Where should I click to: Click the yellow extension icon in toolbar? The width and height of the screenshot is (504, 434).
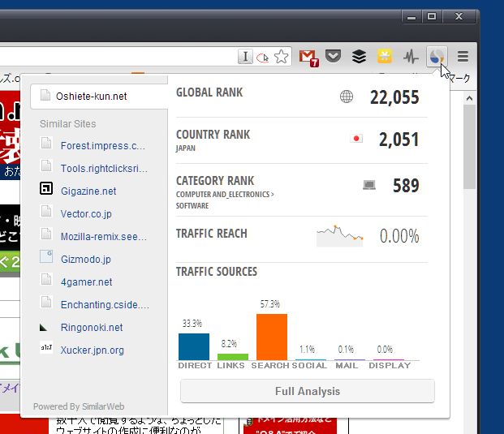tap(385, 57)
